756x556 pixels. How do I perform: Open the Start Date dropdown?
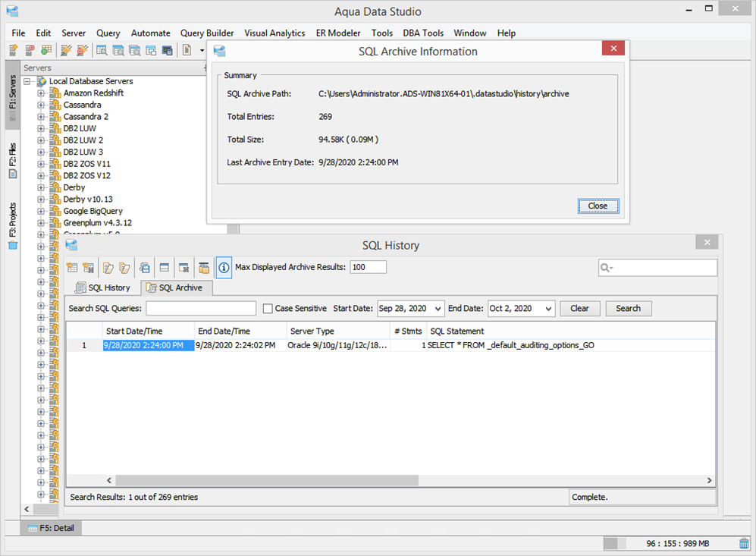[438, 309]
